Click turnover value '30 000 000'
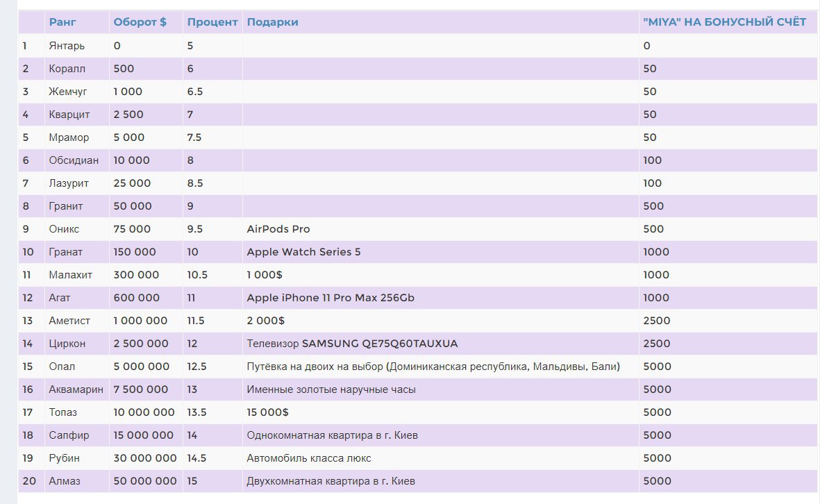This screenshot has width=820, height=504. (145, 458)
